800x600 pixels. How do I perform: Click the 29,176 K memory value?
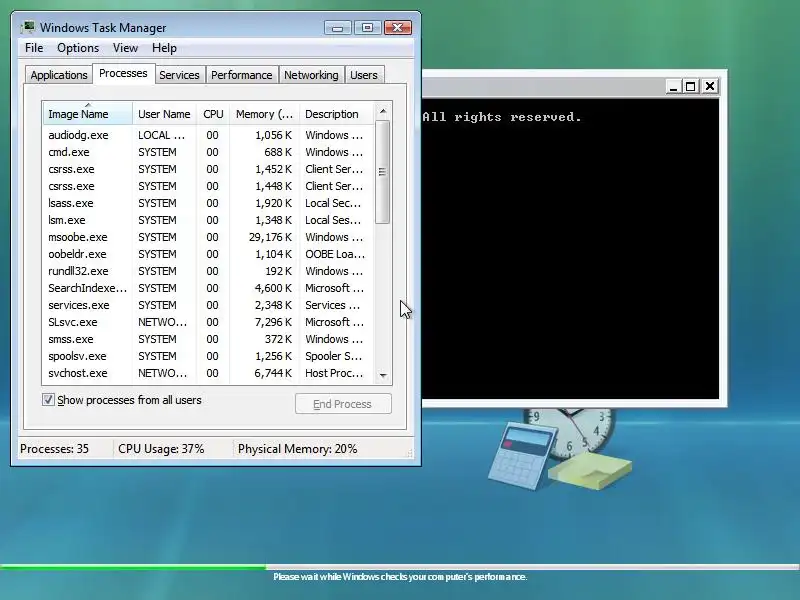[x=270, y=237]
